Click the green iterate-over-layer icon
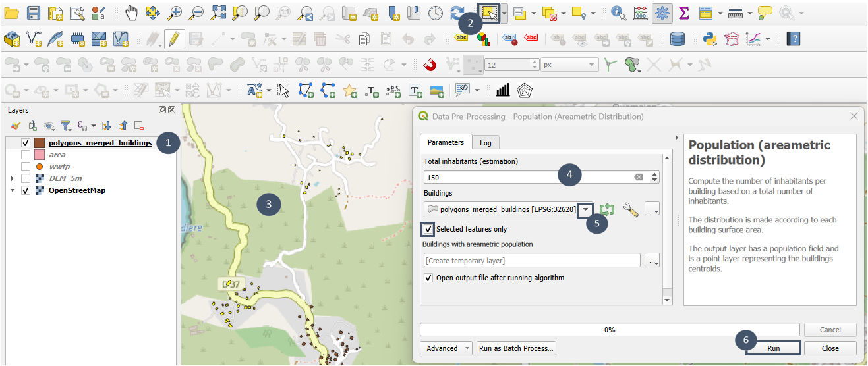This screenshot has width=868, height=366. click(x=607, y=210)
